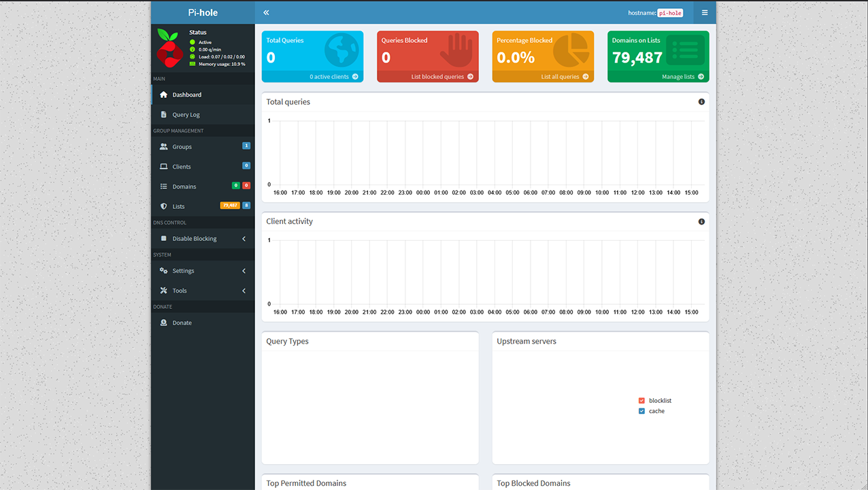Toggle the cache legend checkbox
This screenshot has width=868, height=490.
point(641,411)
